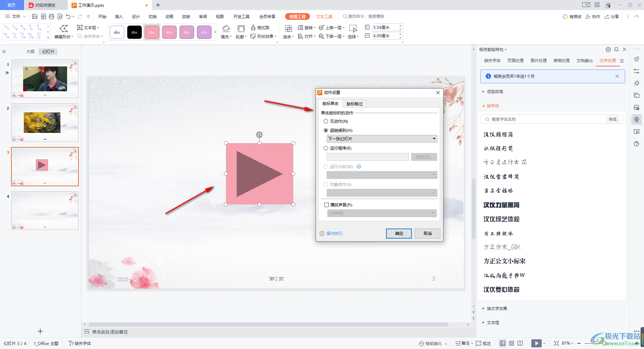
Task: Switch to slide sorter view icon
Action: [512, 343]
